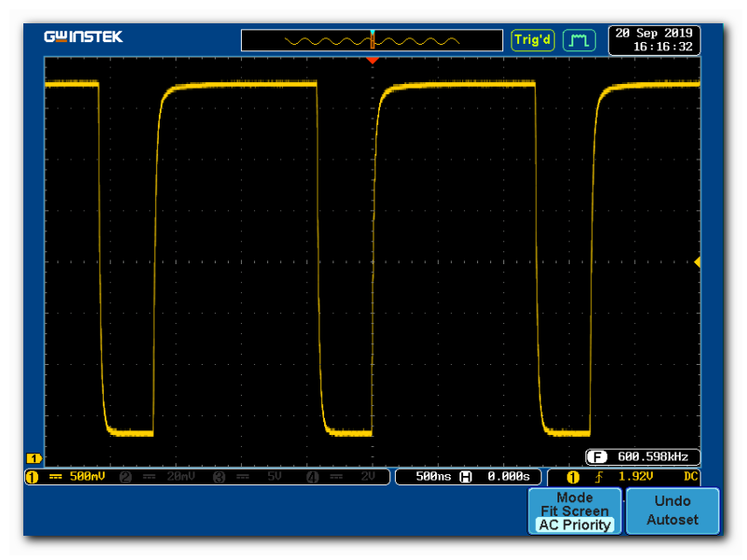The width and height of the screenshot is (747, 560).
Task: Click the channel 4 circled number icon
Action: pyautogui.click(x=312, y=477)
